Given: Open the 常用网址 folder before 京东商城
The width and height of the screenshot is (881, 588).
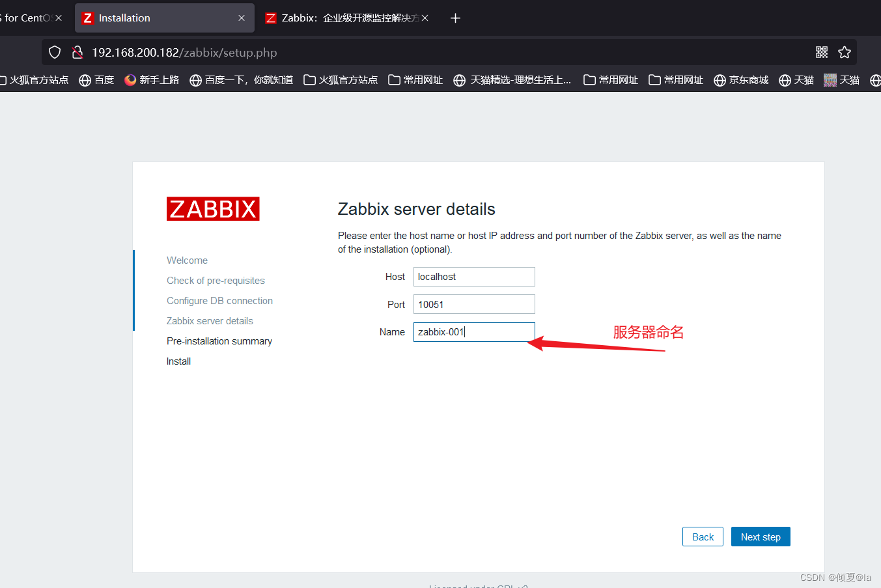Looking at the screenshot, I should tap(676, 80).
